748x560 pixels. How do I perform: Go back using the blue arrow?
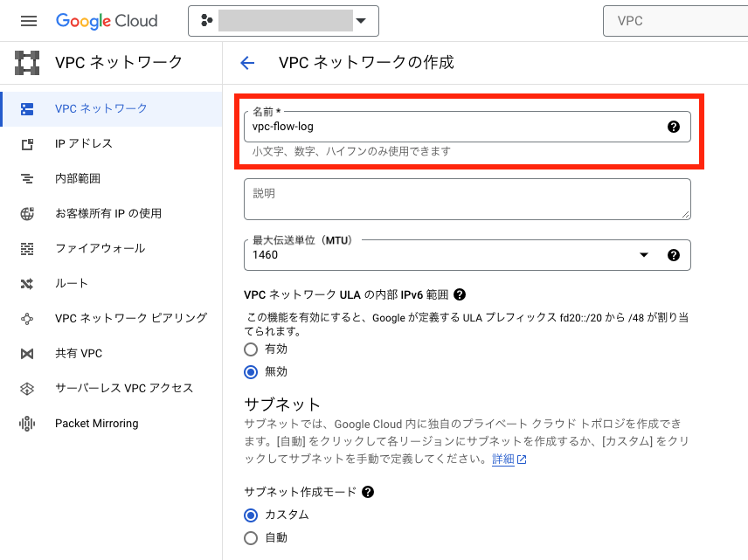coord(247,63)
